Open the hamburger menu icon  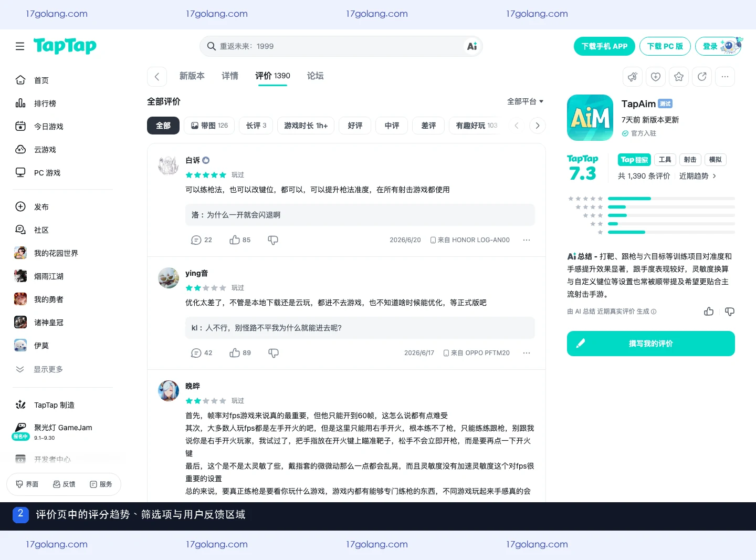pos(20,46)
